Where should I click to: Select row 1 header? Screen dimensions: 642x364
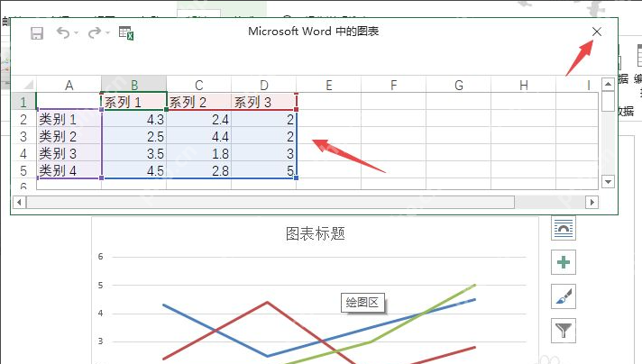23,102
